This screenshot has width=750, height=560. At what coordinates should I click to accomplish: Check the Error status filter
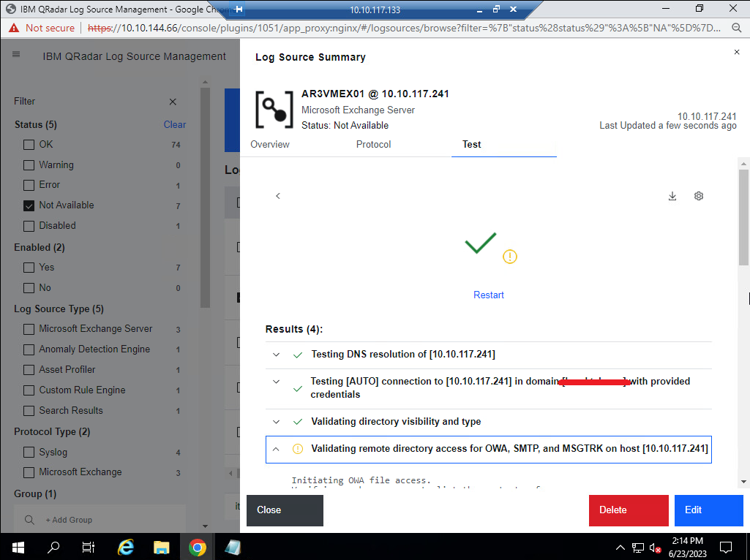(x=29, y=186)
